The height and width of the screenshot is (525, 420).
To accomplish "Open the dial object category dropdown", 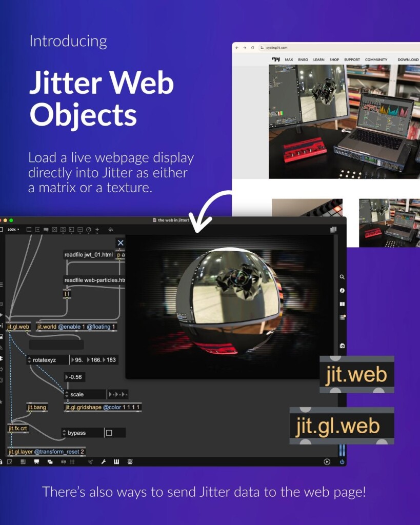I will click(88, 230).
